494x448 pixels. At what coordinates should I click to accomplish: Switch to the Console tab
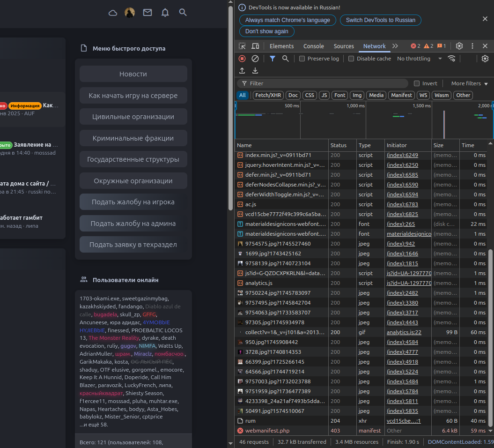[x=313, y=46]
